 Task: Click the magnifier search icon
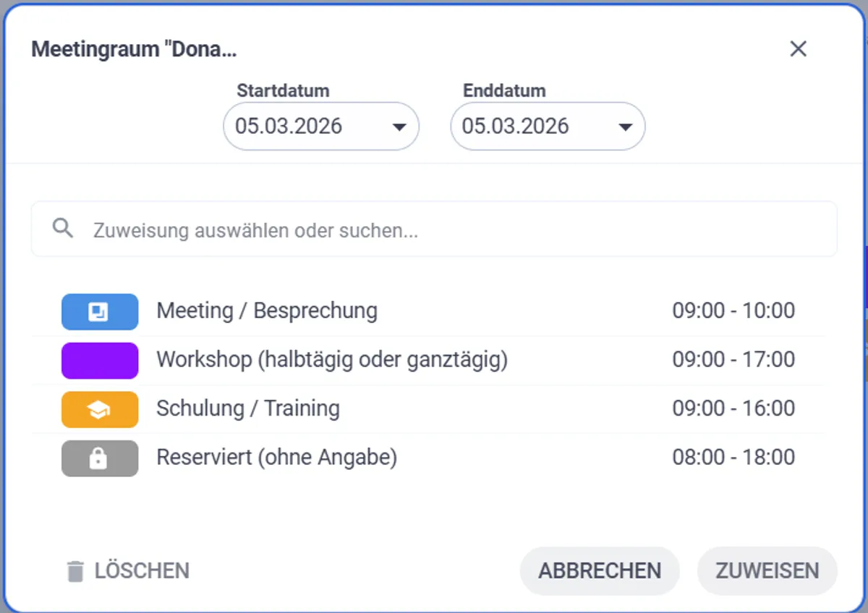tap(63, 229)
